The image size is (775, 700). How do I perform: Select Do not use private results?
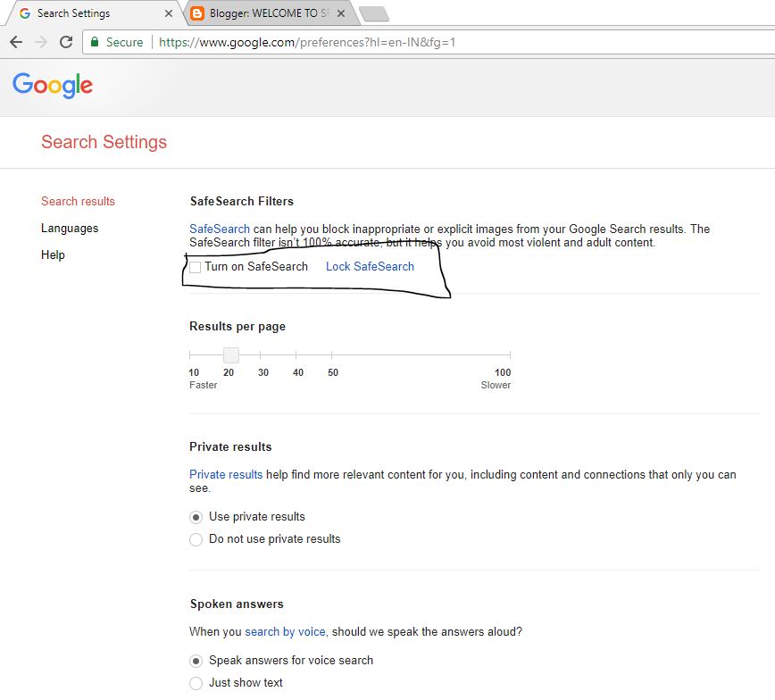point(196,539)
